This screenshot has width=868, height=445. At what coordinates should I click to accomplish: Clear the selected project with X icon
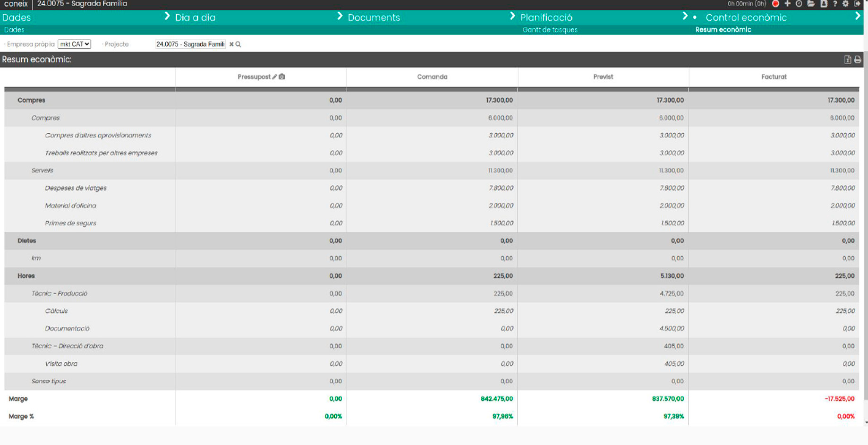(x=231, y=44)
